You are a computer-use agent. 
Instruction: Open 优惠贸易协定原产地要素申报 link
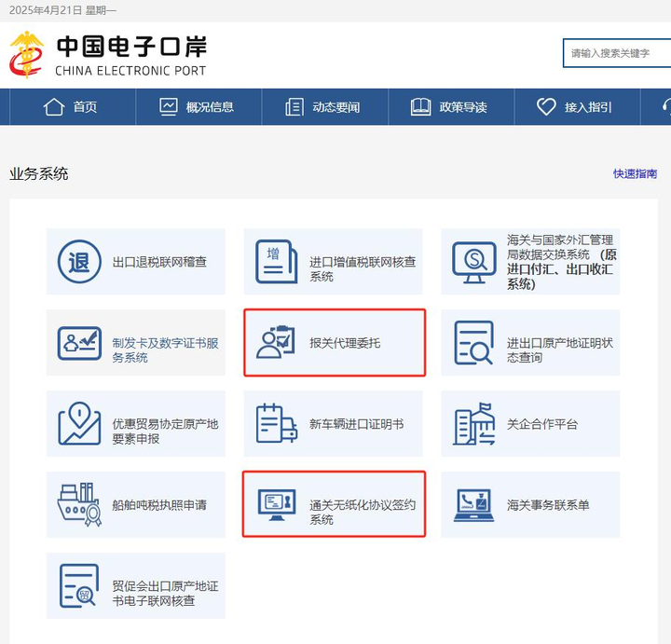click(x=136, y=424)
